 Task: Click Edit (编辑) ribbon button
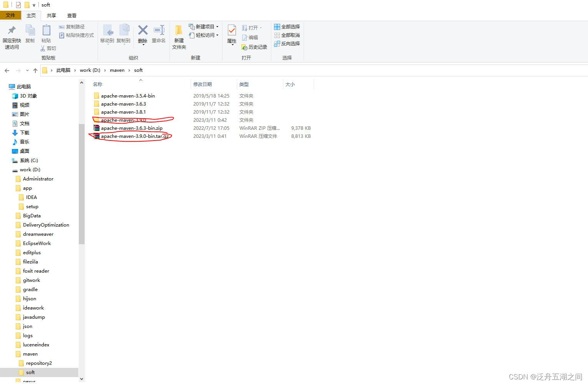[x=250, y=38]
